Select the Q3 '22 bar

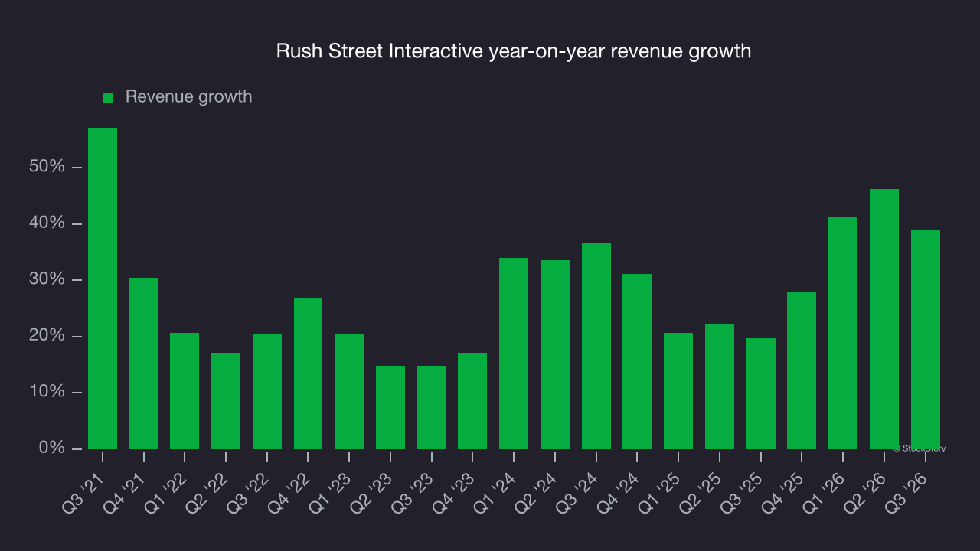click(267, 392)
